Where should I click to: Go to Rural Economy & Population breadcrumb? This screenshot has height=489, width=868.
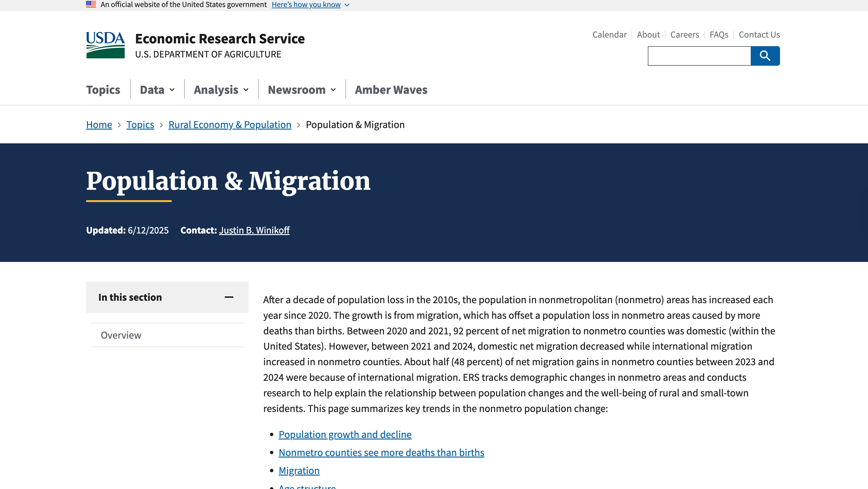tap(230, 124)
